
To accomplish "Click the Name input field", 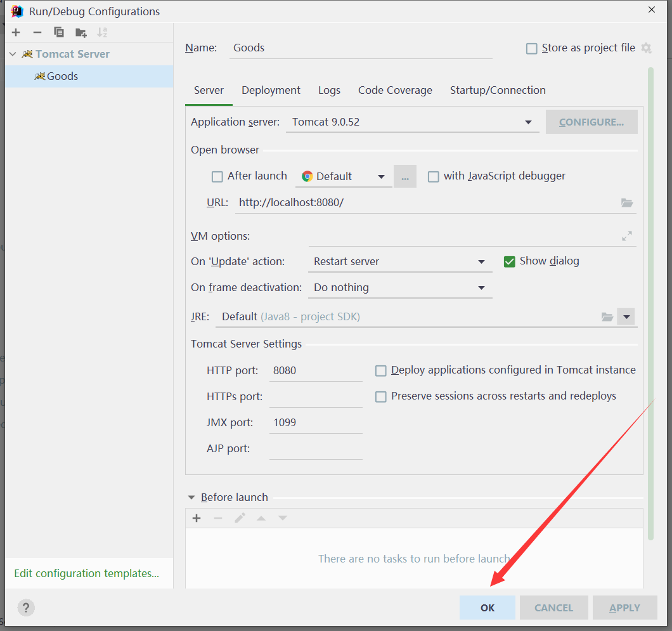I will [x=361, y=48].
